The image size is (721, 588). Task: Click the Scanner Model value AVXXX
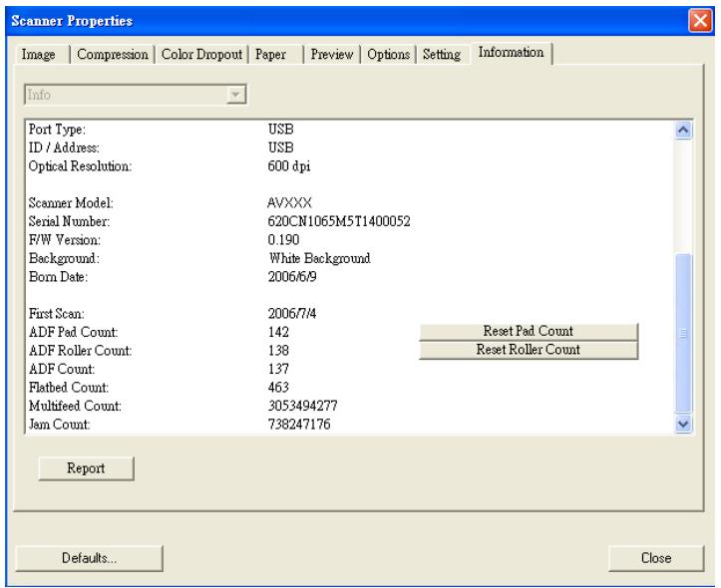point(289,203)
